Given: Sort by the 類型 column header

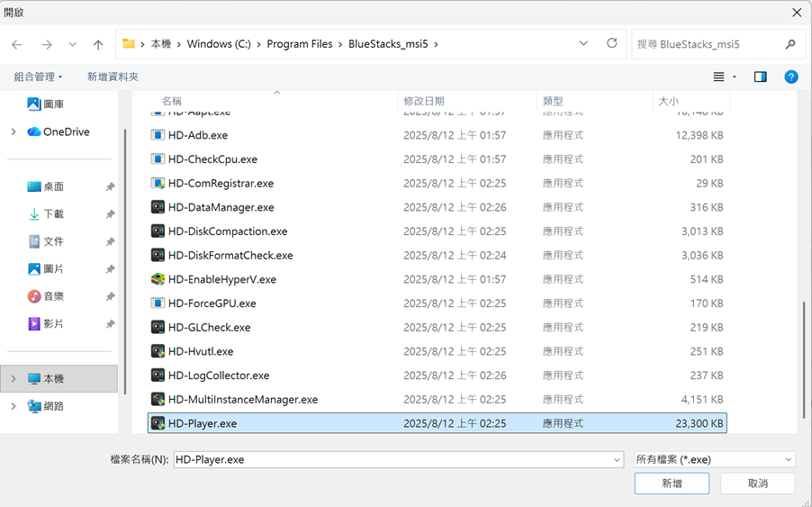Looking at the screenshot, I should tap(553, 101).
